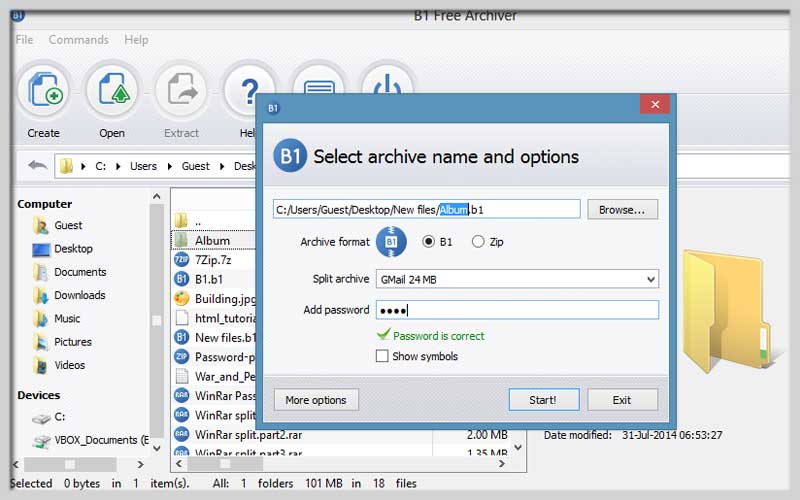Click the Extract toolbar icon
Viewport: 800px width, 500px height.
click(x=181, y=92)
